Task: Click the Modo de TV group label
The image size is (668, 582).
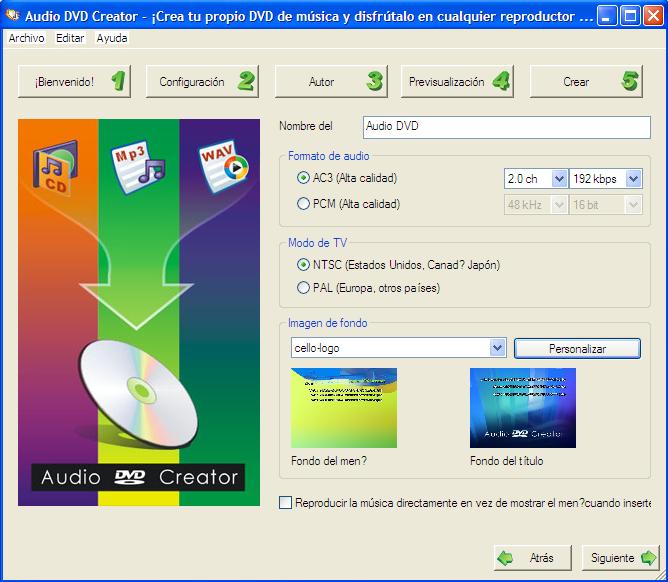Action: (317, 243)
